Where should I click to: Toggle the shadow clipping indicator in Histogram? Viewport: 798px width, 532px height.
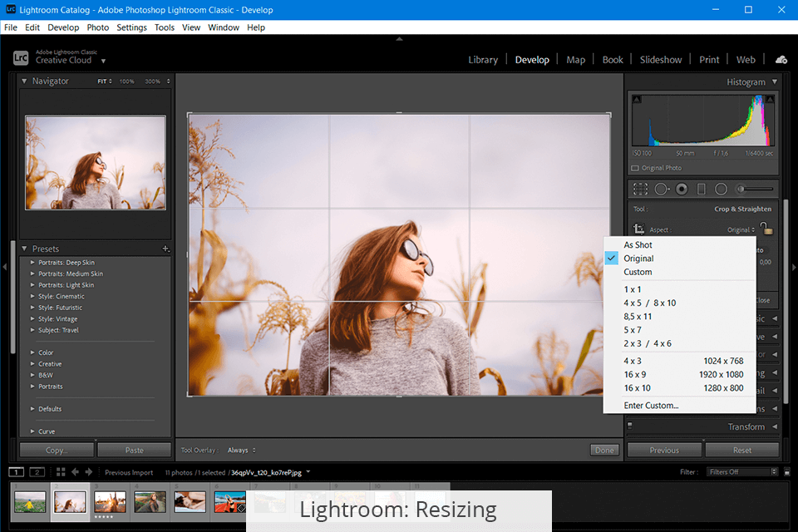tap(637, 100)
